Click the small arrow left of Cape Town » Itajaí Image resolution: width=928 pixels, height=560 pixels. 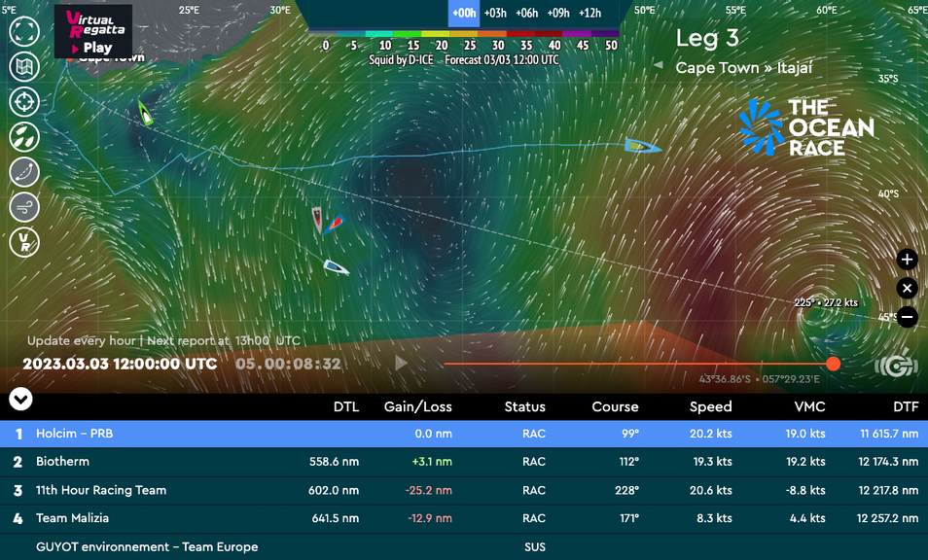tap(659, 65)
